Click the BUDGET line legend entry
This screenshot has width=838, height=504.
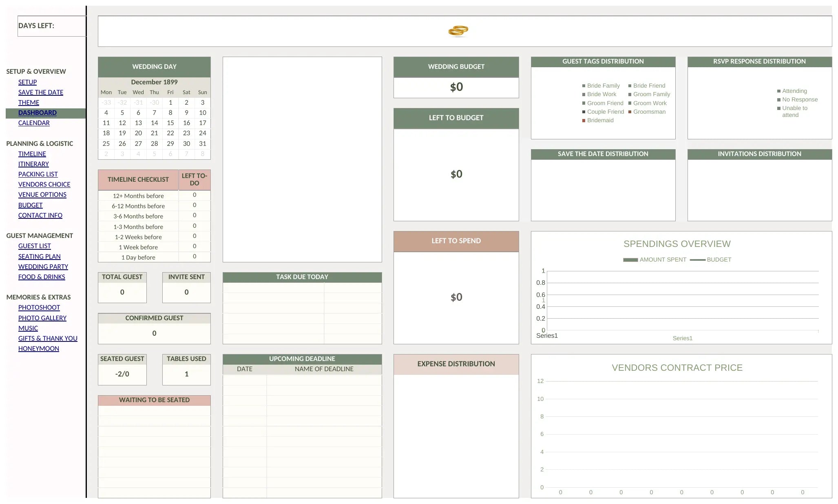pyautogui.click(x=710, y=260)
